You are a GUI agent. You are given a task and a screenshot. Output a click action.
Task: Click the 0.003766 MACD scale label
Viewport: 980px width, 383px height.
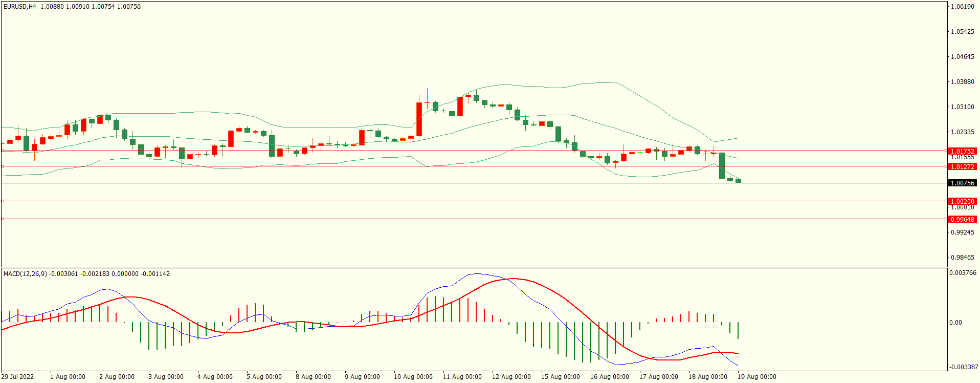point(962,273)
